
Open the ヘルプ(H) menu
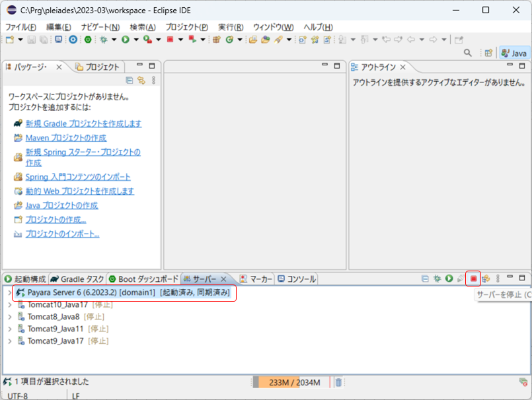point(319,27)
